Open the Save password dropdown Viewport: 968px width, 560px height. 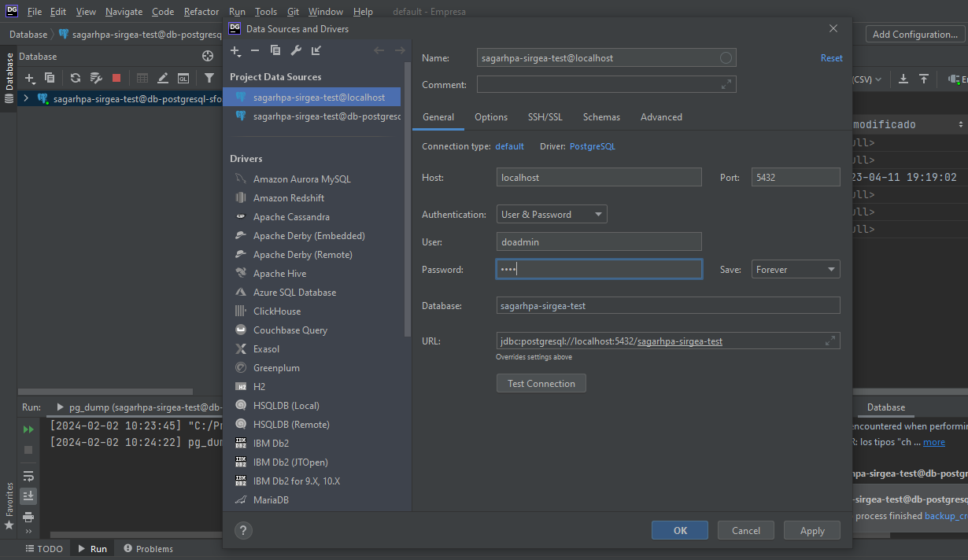pyautogui.click(x=796, y=269)
